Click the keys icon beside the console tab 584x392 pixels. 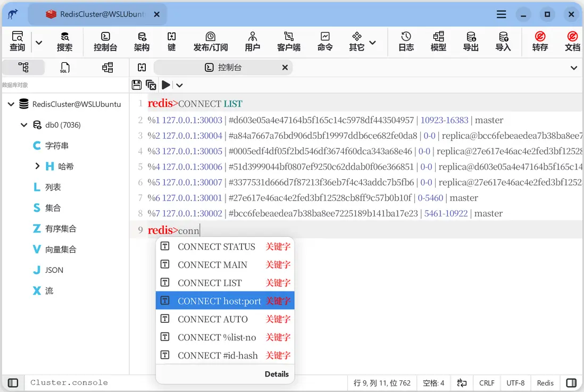[142, 68]
